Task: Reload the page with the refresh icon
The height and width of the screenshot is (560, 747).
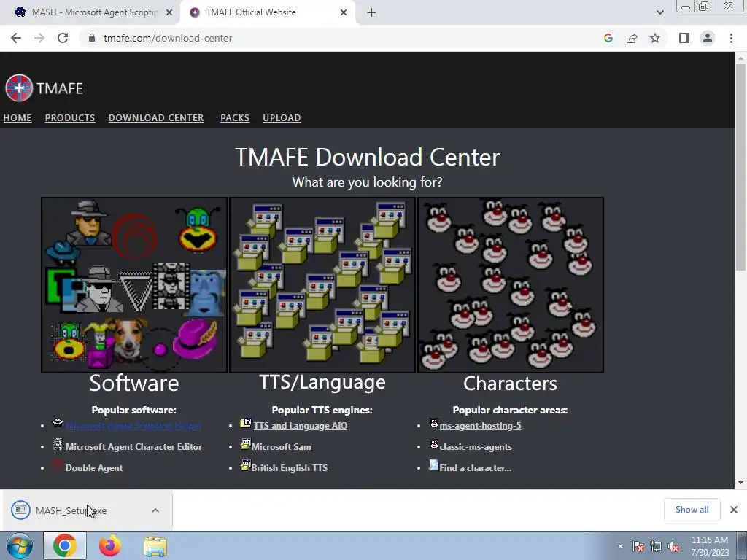Action: pyautogui.click(x=63, y=38)
